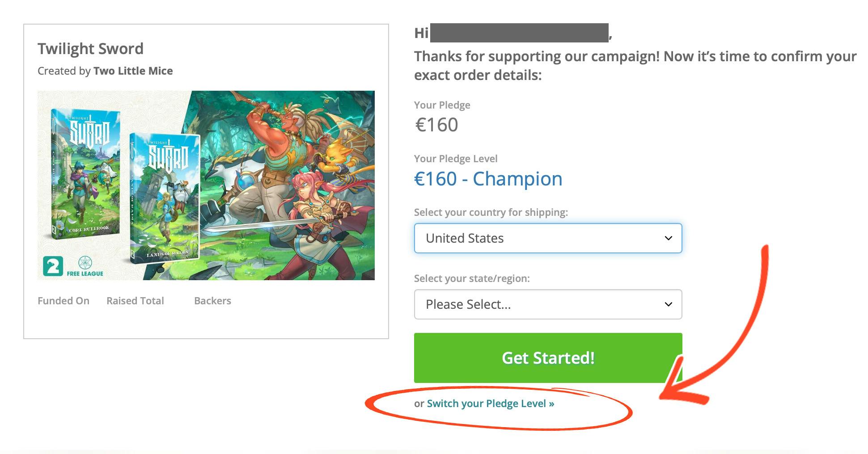Click the Two Little Mice creator name

point(133,71)
